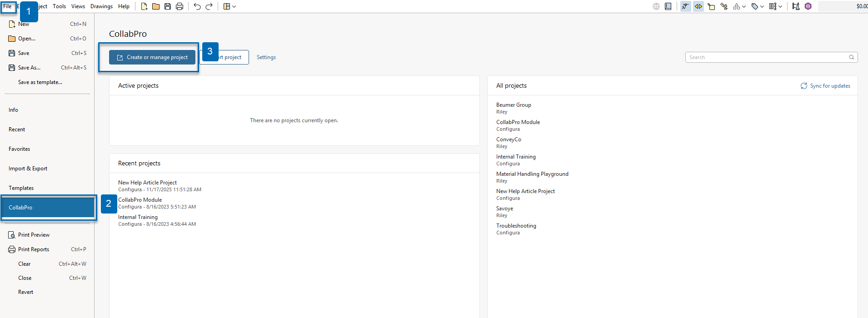Select CollabPro Module in All projects
868x318 pixels.
pyautogui.click(x=518, y=125)
